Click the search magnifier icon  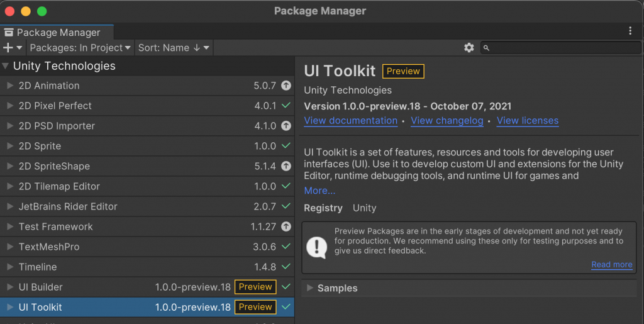point(486,48)
